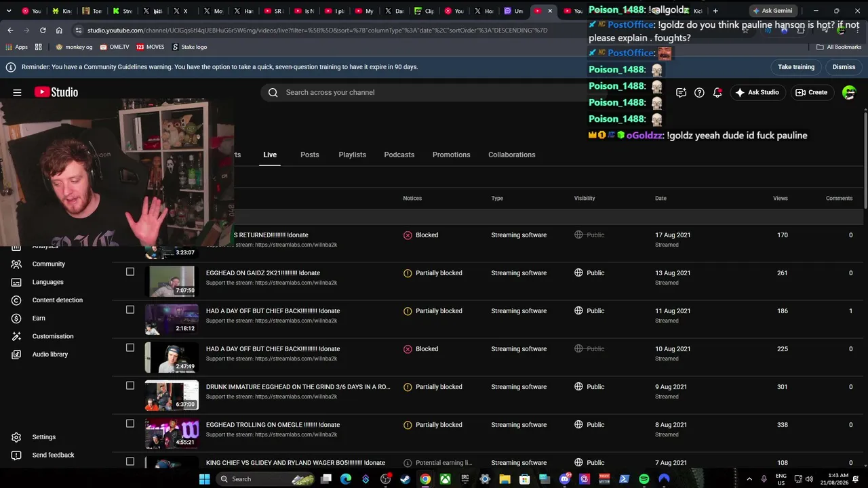The height and width of the screenshot is (488, 868).
Task: Open Public visibility dropdown for 13 Aug 2021 stream
Action: click(x=589, y=273)
